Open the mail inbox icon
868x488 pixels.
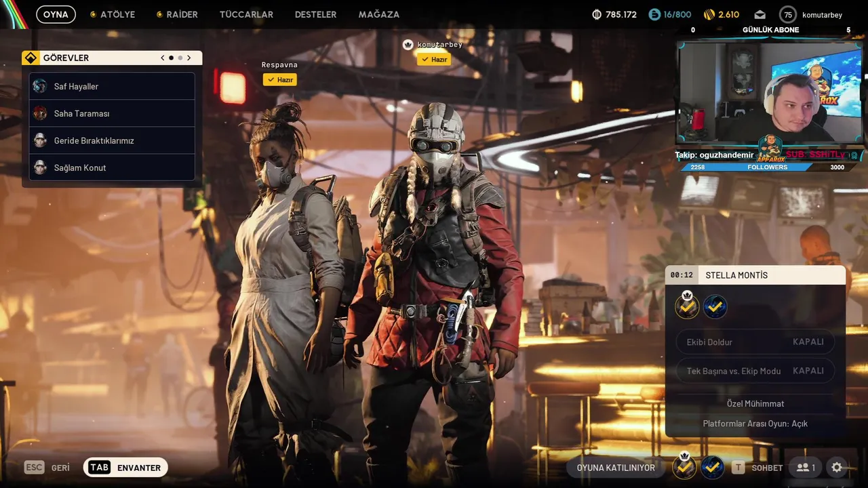(x=759, y=14)
